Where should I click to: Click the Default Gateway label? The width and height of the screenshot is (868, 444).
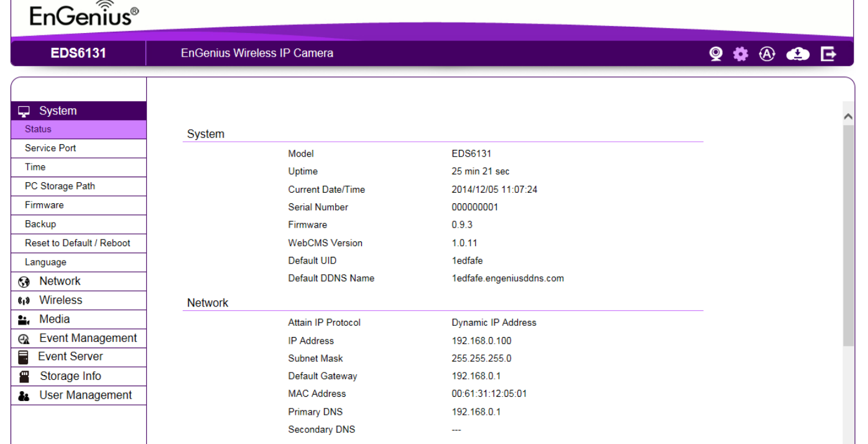322,376
